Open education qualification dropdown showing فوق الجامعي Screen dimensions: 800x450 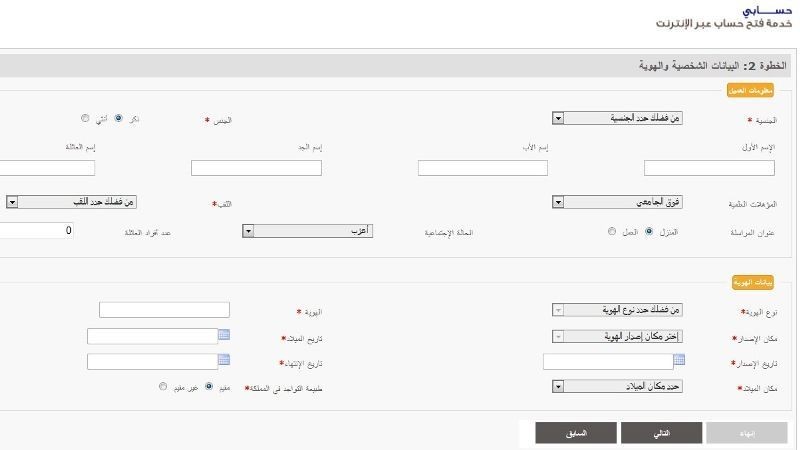click(617, 202)
